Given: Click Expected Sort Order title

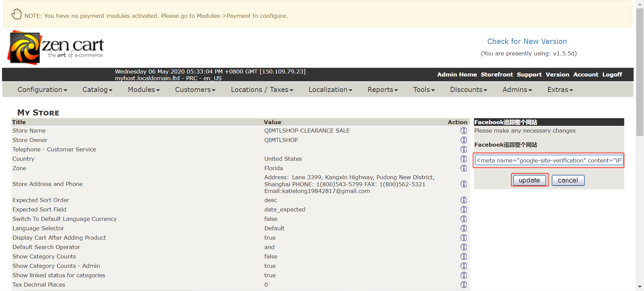Looking at the screenshot, I should [x=41, y=200].
